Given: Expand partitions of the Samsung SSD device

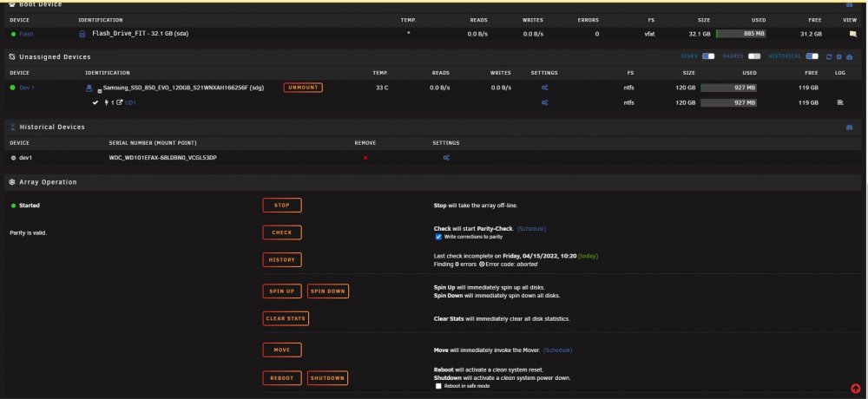Looking at the screenshot, I should pos(100,91).
